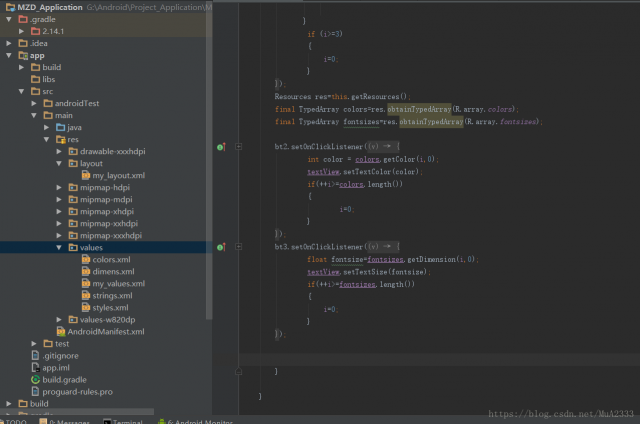Click the build.gradle file icon

pos(35,380)
